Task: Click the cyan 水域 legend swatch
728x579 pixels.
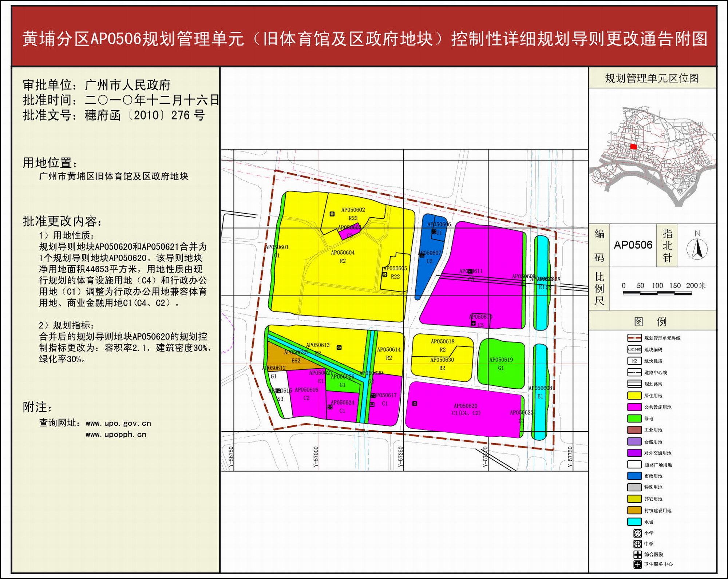Action: [x=634, y=522]
